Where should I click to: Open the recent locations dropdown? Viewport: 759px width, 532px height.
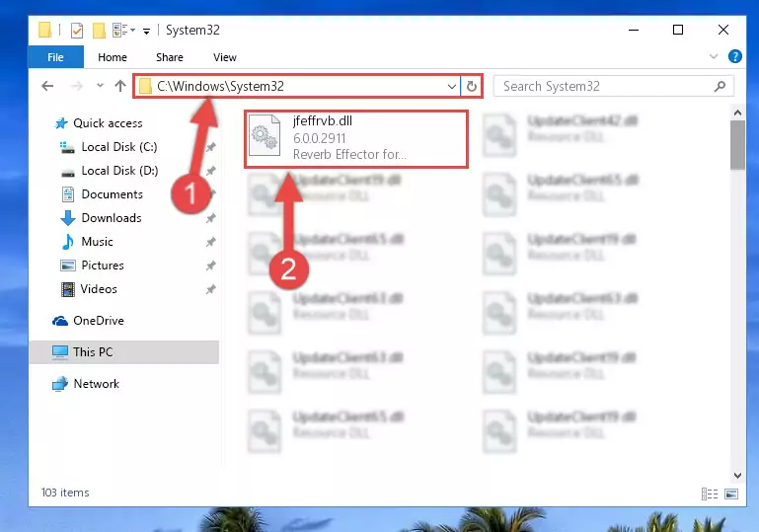point(101,86)
